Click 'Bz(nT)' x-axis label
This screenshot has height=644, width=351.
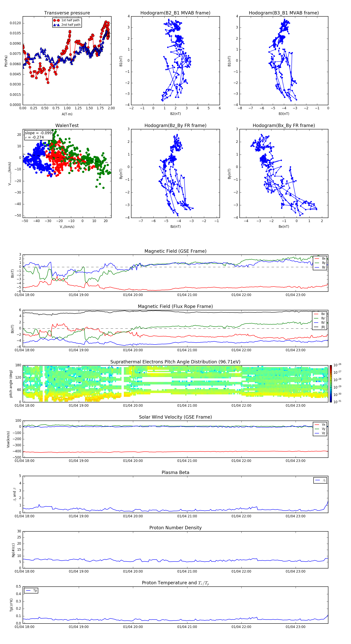coord(175,227)
